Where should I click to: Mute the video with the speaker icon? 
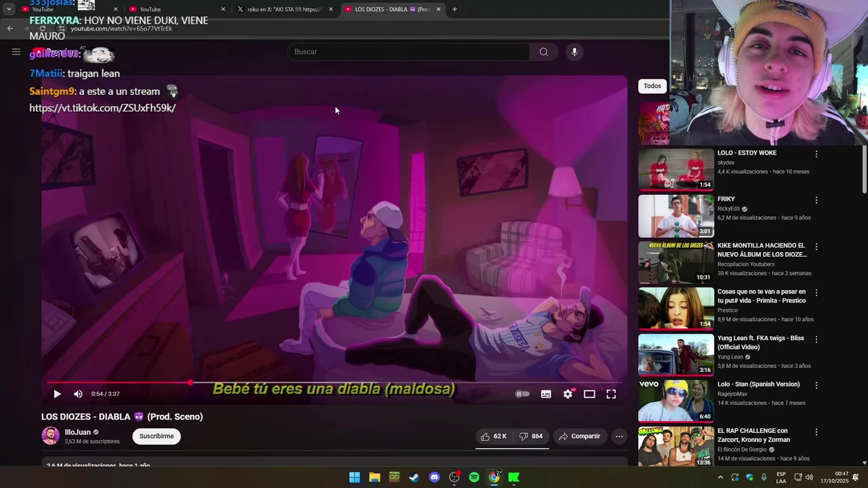click(78, 394)
